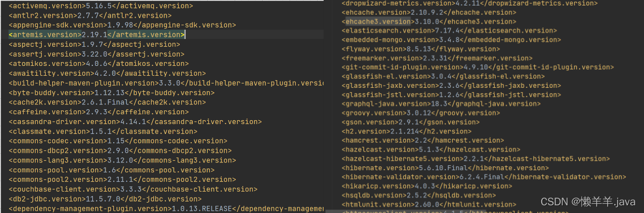The image size is (644, 213).
Task: Click the hazelcast-hibernate5.version line
Action: click(476, 159)
